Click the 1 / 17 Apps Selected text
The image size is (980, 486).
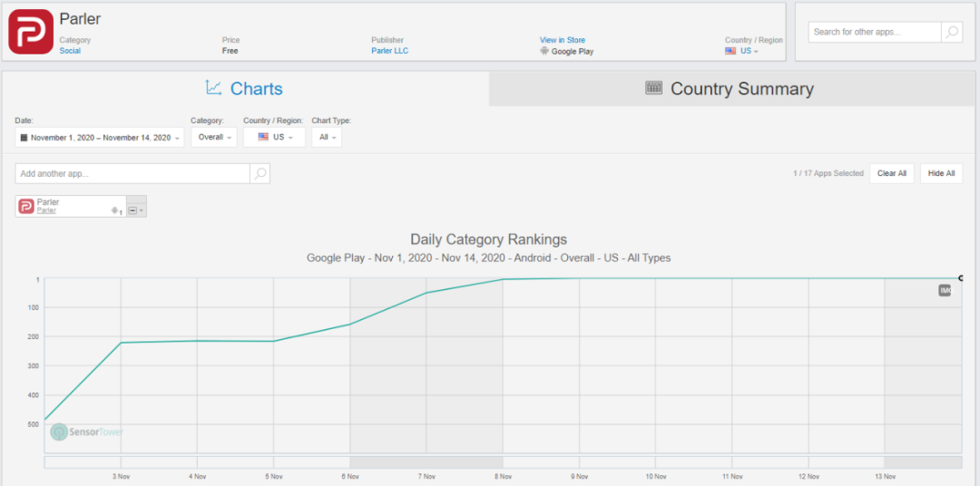[828, 174]
